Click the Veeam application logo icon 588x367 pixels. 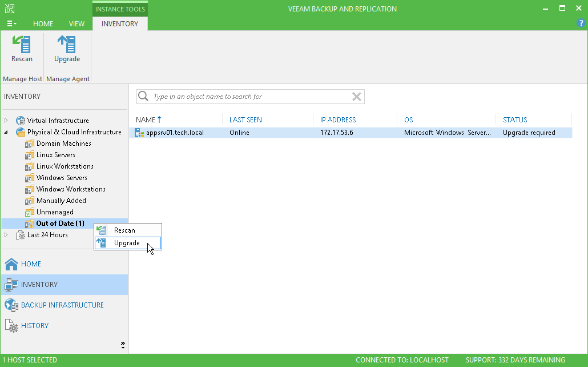point(10,9)
